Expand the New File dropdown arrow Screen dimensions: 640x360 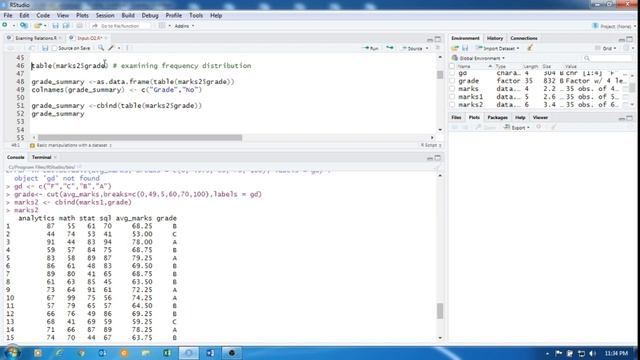(x=13, y=26)
